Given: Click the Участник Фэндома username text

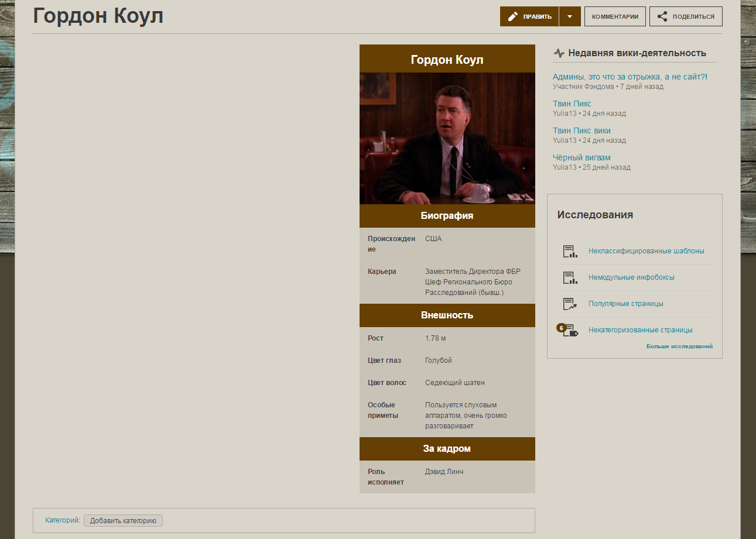Looking at the screenshot, I should click(x=583, y=87).
